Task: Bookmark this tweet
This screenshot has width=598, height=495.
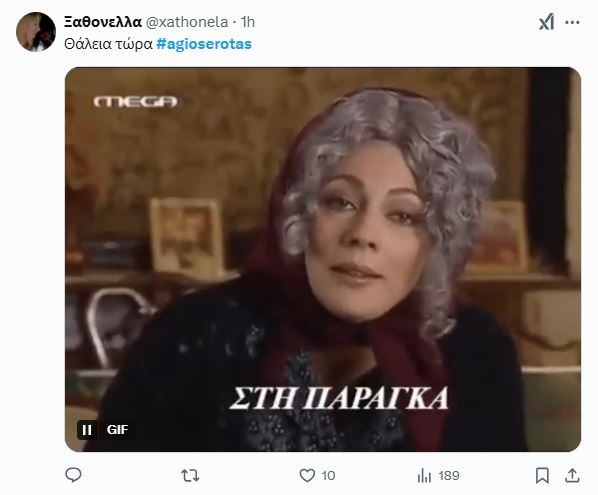Action: (542, 476)
